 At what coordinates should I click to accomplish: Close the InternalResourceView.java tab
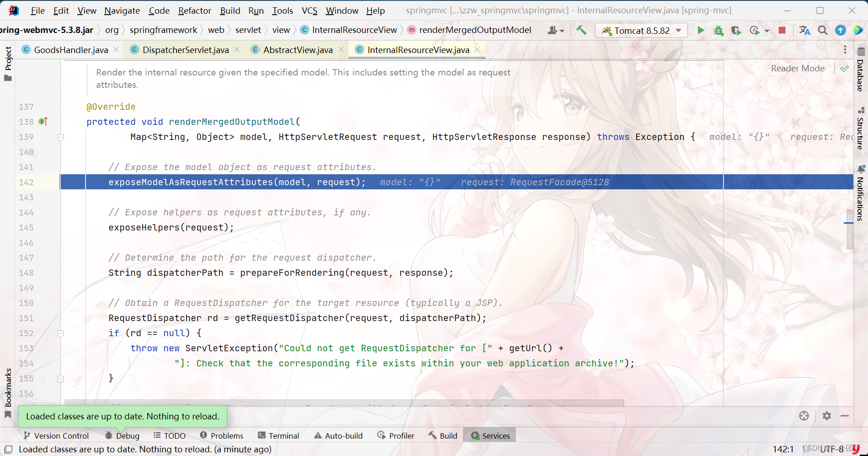point(477,49)
